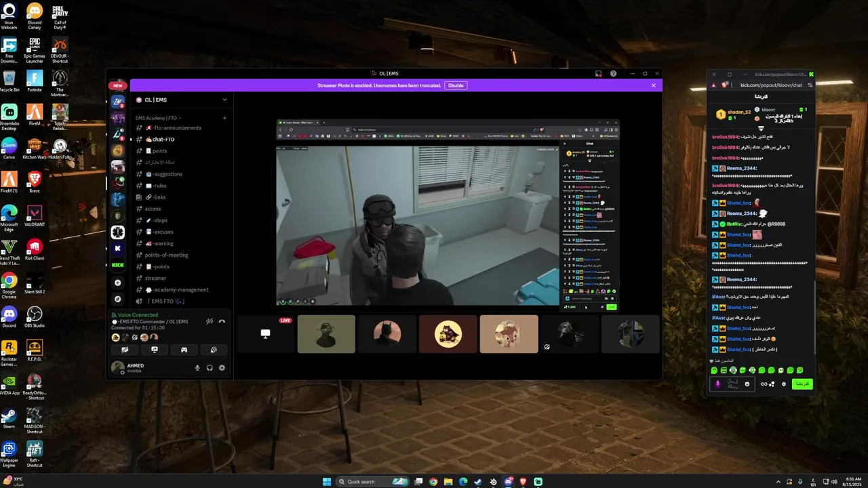
Task: Create a channel with the plus icon
Action: coord(224,118)
